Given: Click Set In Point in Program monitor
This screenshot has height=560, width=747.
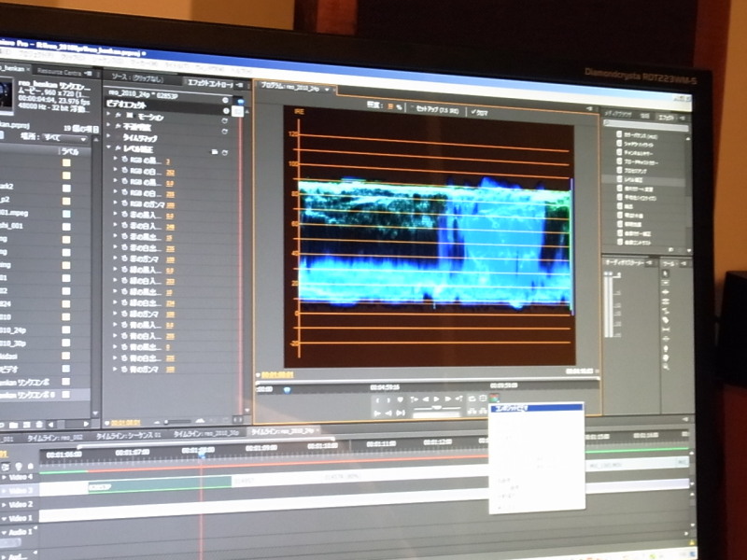Looking at the screenshot, I should coord(378,400).
